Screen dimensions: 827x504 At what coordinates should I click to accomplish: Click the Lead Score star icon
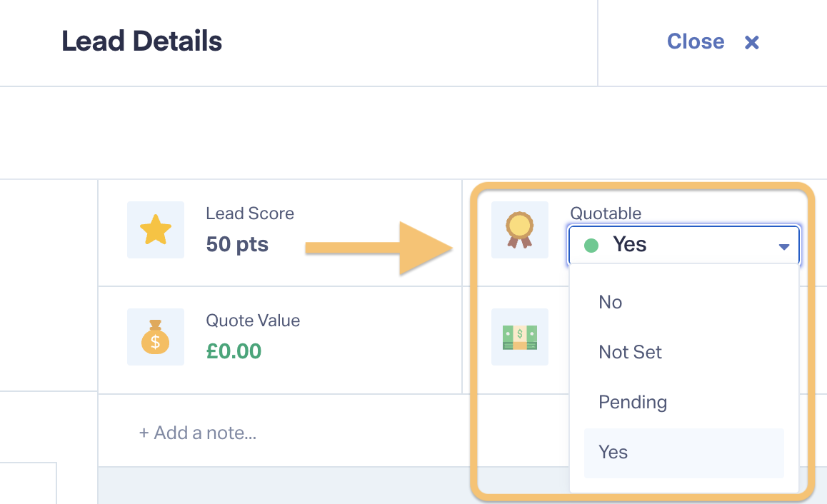(156, 230)
